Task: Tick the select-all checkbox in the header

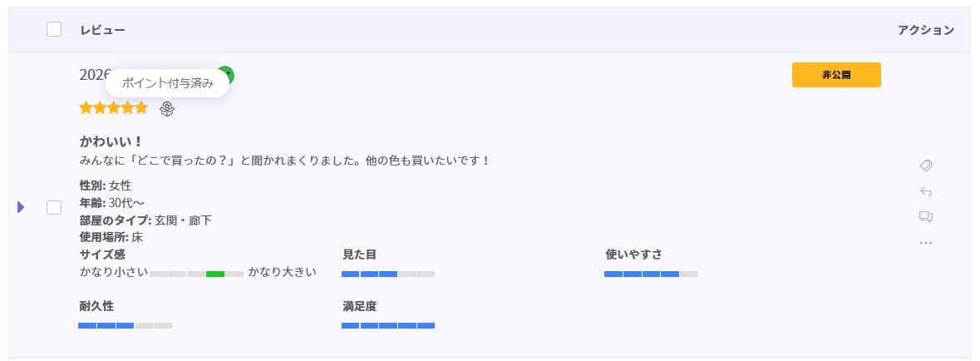Action: click(x=54, y=30)
